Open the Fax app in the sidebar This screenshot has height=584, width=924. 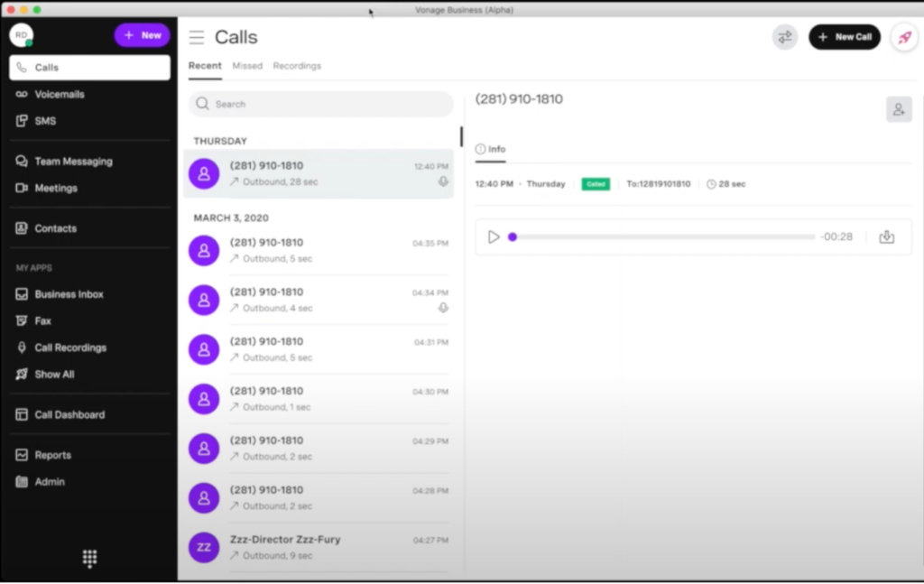[x=44, y=320]
